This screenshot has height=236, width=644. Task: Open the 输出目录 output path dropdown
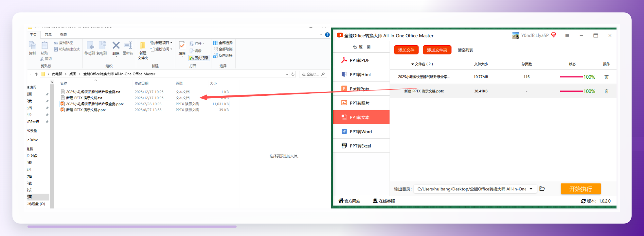click(531, 189)
